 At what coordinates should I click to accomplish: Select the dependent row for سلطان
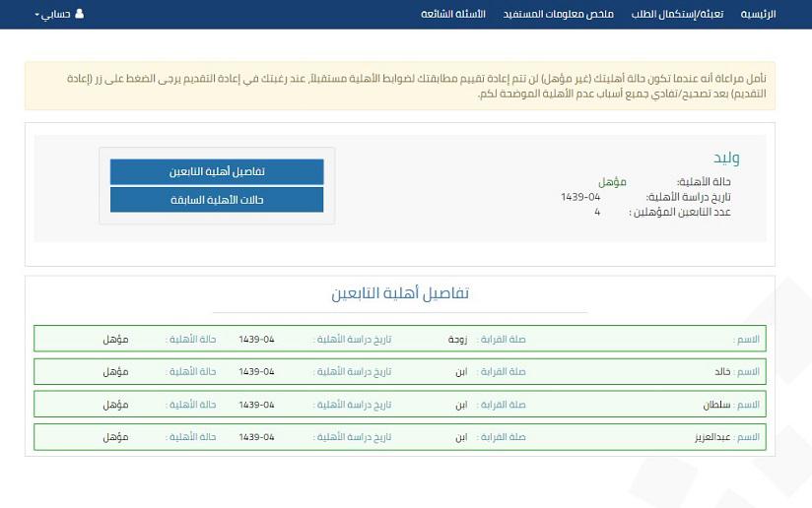tap(399, 404)
